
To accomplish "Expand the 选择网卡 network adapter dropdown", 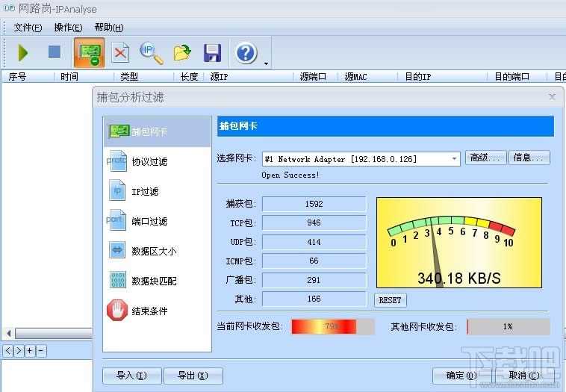I will [455, 159].
